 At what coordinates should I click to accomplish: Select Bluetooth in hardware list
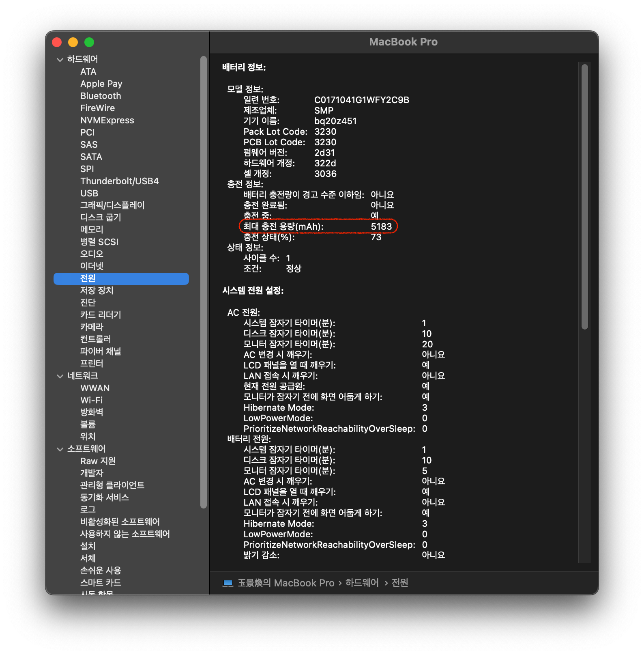101,96
